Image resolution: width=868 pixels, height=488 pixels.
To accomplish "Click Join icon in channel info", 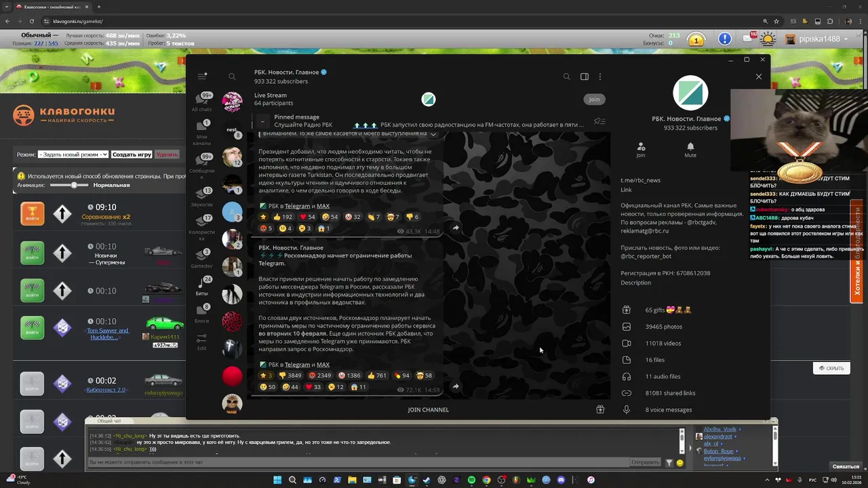I will [641, 150].
